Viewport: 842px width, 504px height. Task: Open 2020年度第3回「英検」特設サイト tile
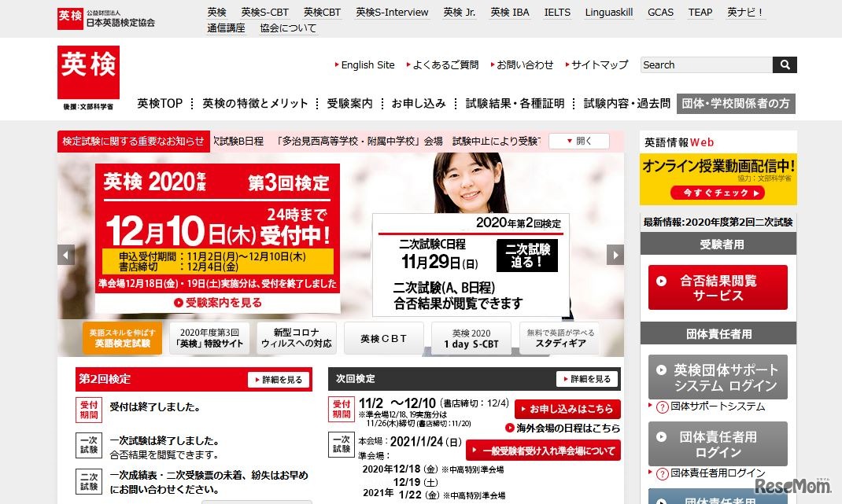point(209,338)
